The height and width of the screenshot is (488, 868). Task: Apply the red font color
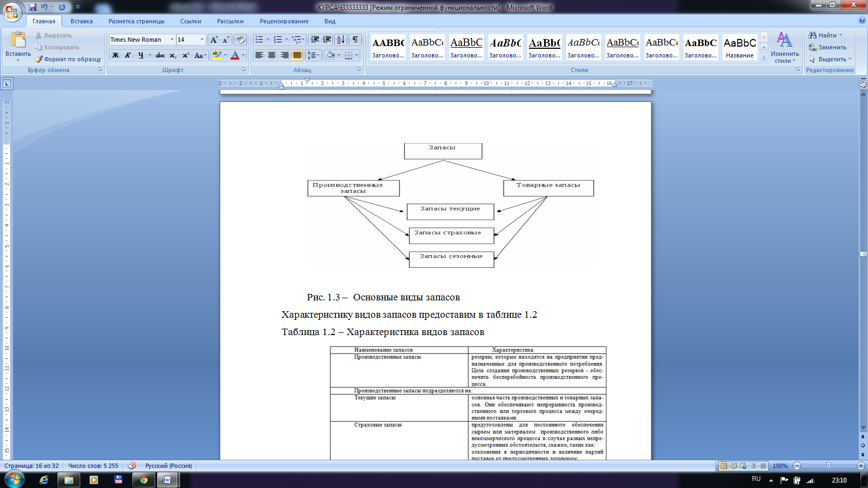point(235,55)
